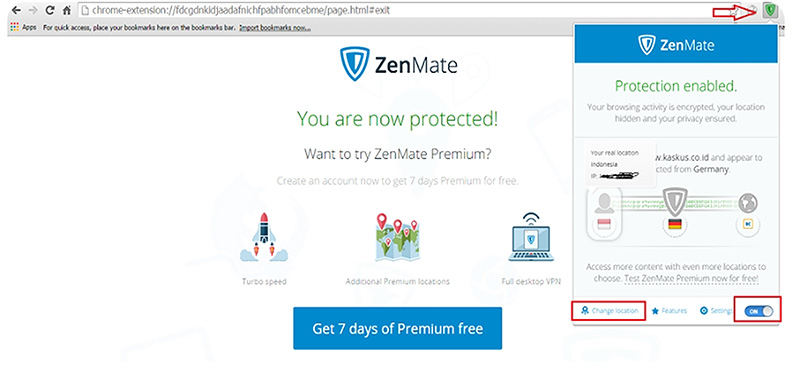
Task: Open the Features tab in popup
Action: coord(669,311)
